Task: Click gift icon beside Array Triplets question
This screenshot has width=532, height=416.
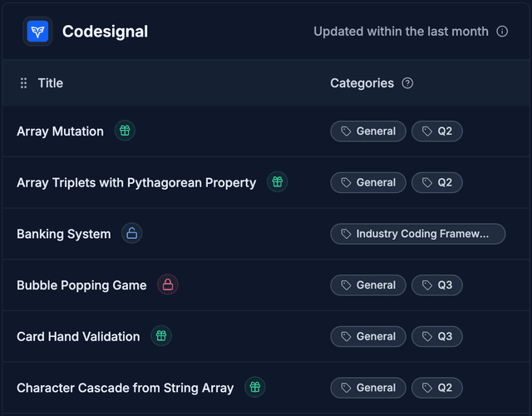Action: click(277, 182)
